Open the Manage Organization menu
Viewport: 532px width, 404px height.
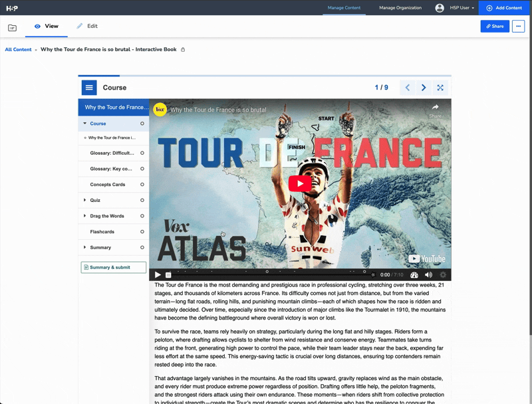[400, 7]
